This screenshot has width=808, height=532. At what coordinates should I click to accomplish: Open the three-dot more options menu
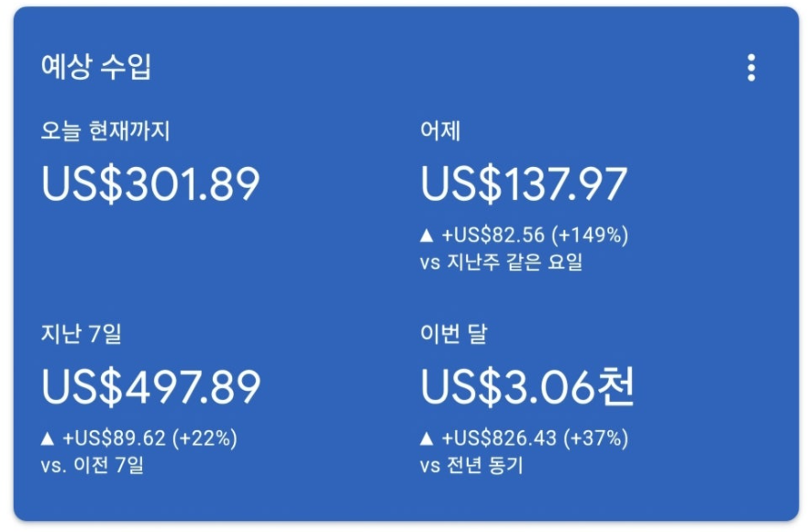[751, 68]
